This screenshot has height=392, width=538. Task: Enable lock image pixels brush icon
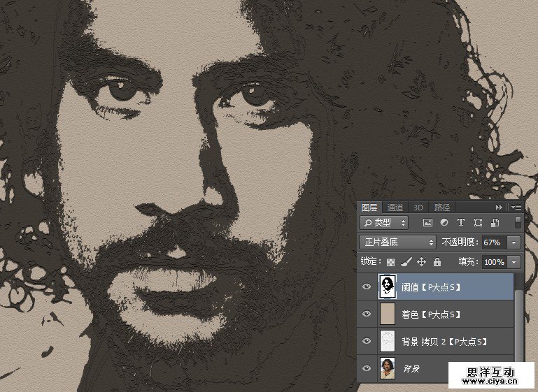click(406, 262)
